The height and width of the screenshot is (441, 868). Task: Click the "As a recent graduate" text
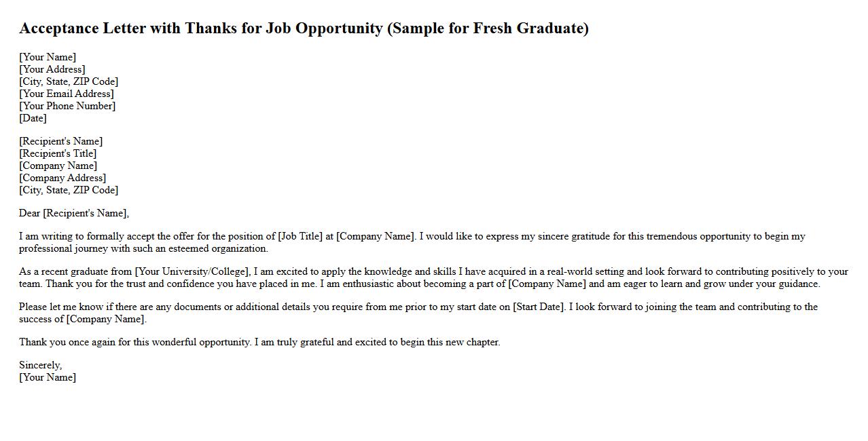pos(75,271)
